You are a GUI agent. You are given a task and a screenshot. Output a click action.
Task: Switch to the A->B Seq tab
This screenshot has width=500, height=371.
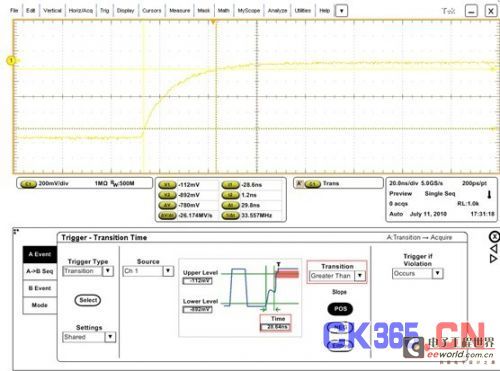(x=40, y=271)
